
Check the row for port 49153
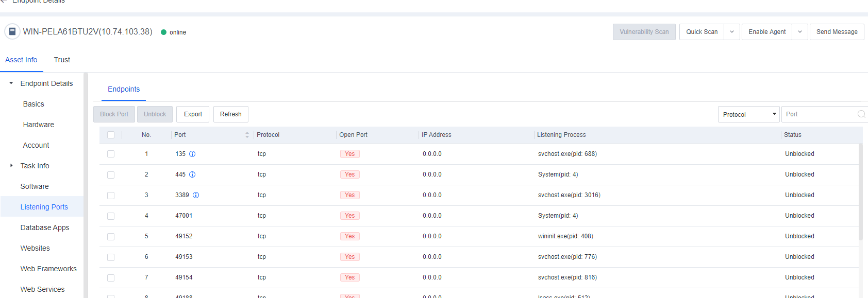111,257
